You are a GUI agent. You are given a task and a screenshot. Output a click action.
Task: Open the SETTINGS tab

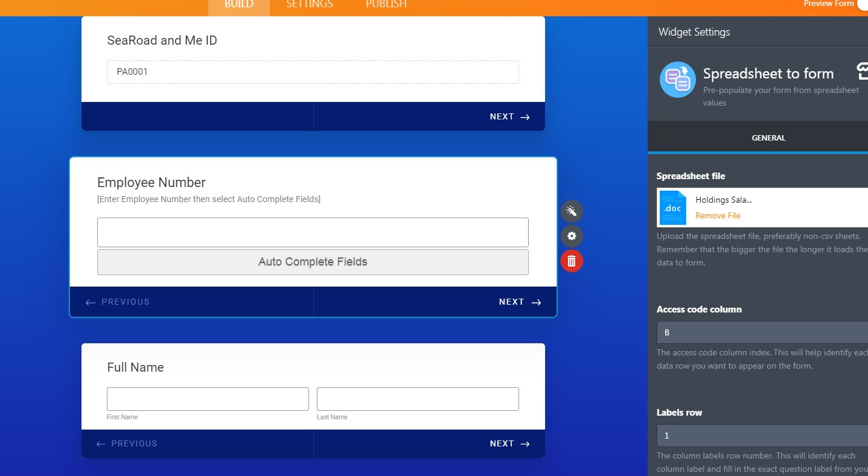[x=309, y=5]
